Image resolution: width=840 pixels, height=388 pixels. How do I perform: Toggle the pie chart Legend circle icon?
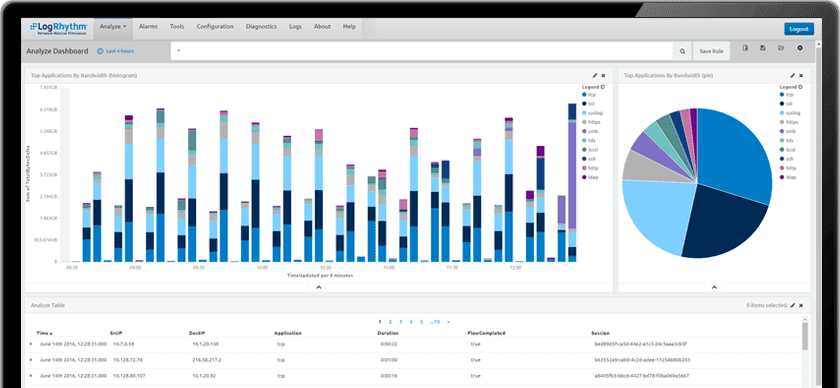click(x=800, y=86)
